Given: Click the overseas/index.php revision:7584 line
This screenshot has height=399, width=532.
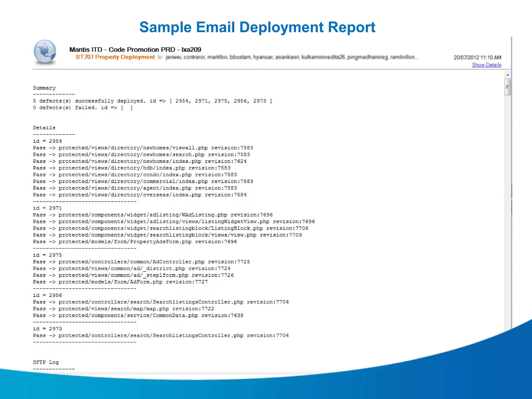Looking at the screenshot, I should pos(140,195).
